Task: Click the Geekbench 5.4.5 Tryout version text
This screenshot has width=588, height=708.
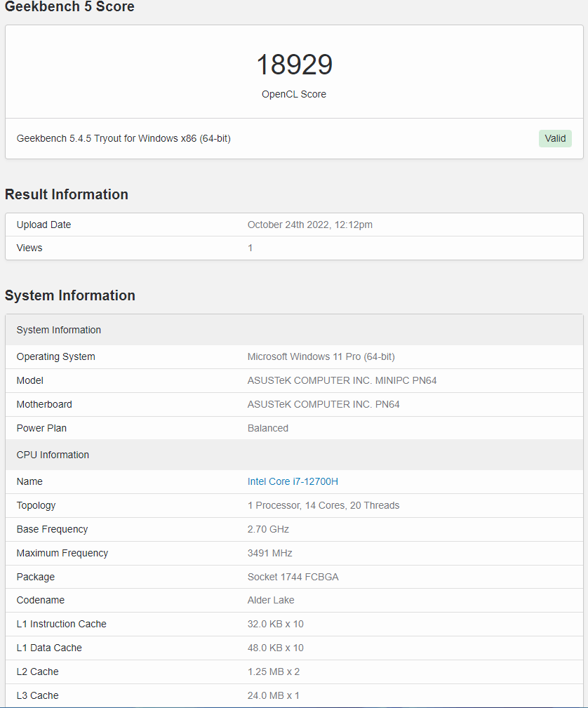Action: [x=123, y=139]
